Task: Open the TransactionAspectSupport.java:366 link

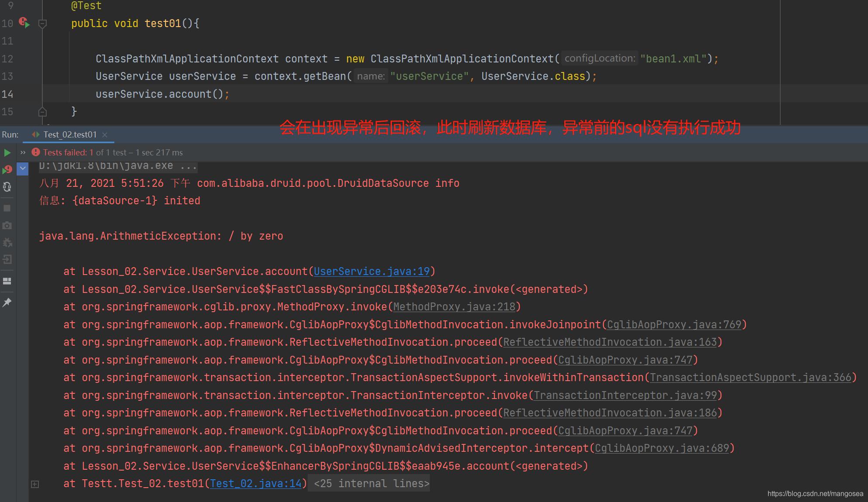Action: 751,378
